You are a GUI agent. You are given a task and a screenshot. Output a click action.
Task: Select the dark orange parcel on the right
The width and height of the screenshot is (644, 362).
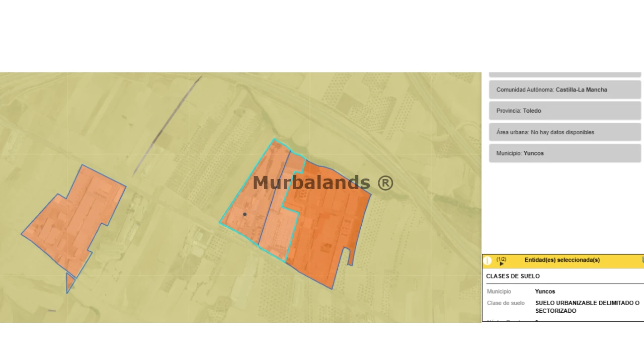327,226
